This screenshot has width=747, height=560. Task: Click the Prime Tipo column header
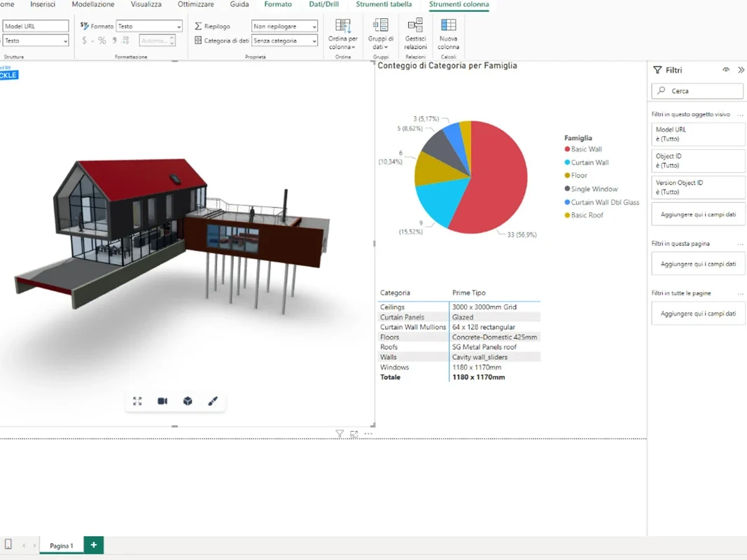click(469, 293)
